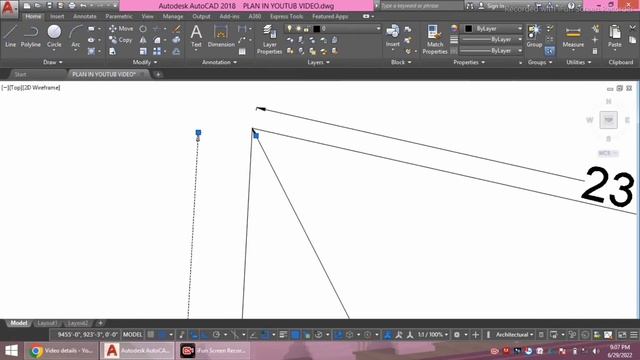640x360 pixels.
Task: Open the Layer Properties manager
Action: click(x=269, y=39)
